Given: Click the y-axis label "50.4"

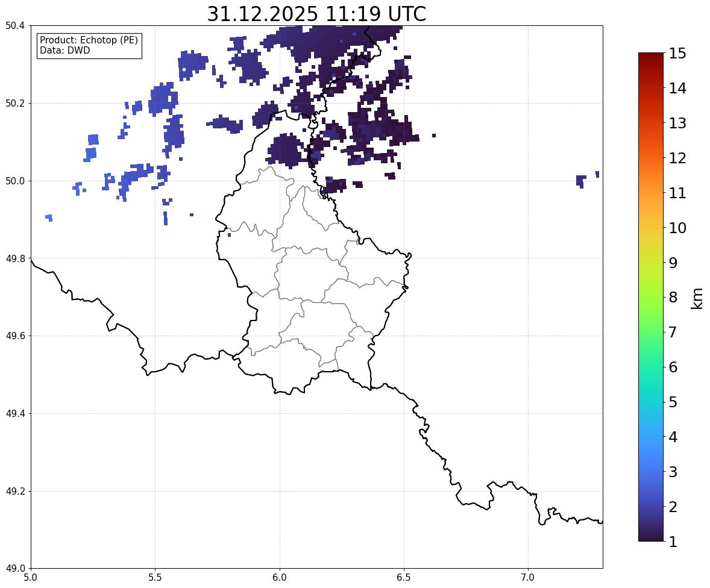Looking at the screenshot, I should (15, 26).
